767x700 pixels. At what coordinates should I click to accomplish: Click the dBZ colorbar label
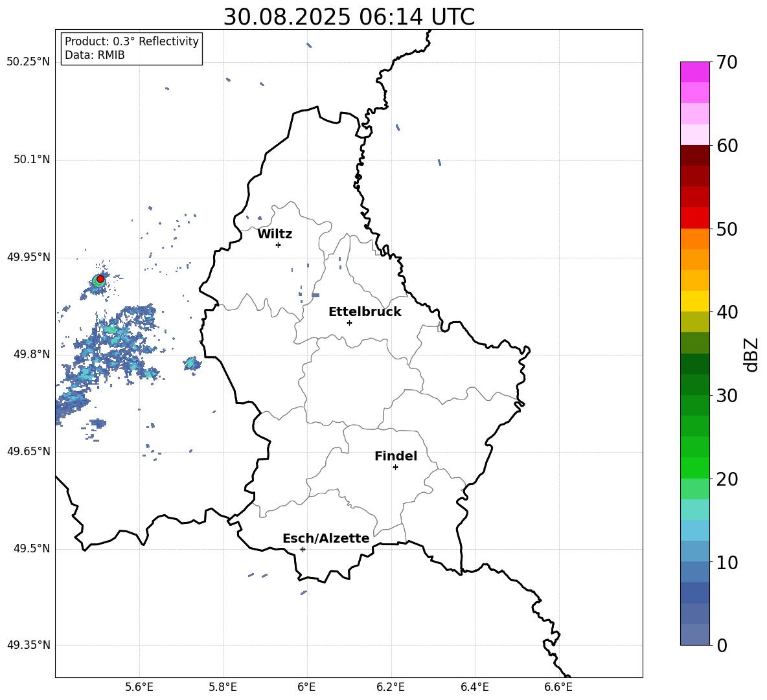(752, 355)
